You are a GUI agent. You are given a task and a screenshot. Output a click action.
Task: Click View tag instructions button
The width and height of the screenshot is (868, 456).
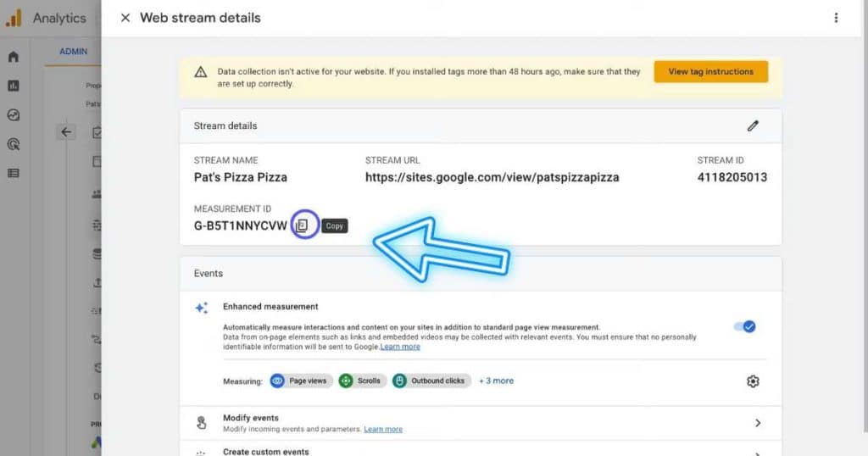711,72
